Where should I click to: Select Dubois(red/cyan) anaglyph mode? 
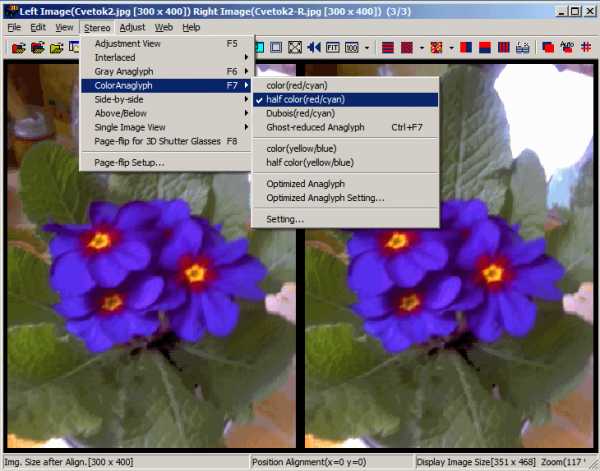345,113
